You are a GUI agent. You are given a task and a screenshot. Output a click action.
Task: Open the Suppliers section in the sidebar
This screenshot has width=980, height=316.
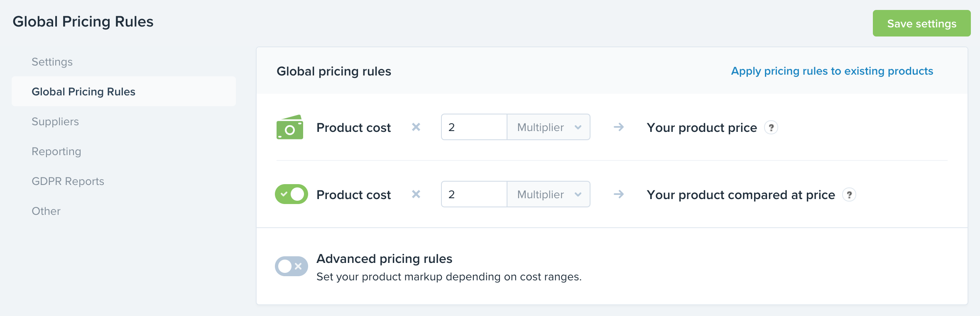[55, 122]
